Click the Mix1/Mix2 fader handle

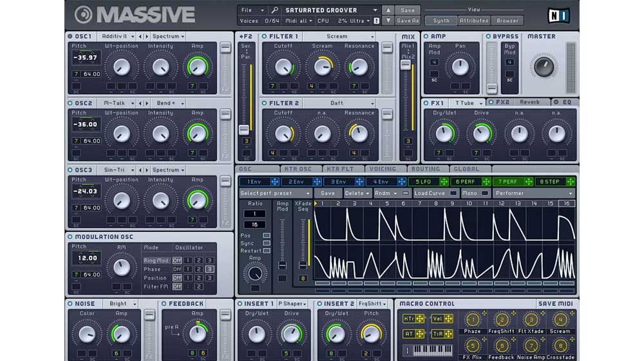tap(405, 64)
